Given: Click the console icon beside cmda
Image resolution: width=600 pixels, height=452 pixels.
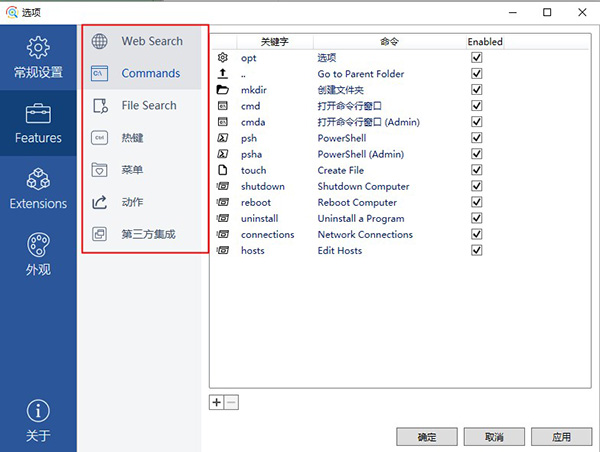Looking at the screenshot, I should point(223,122).
